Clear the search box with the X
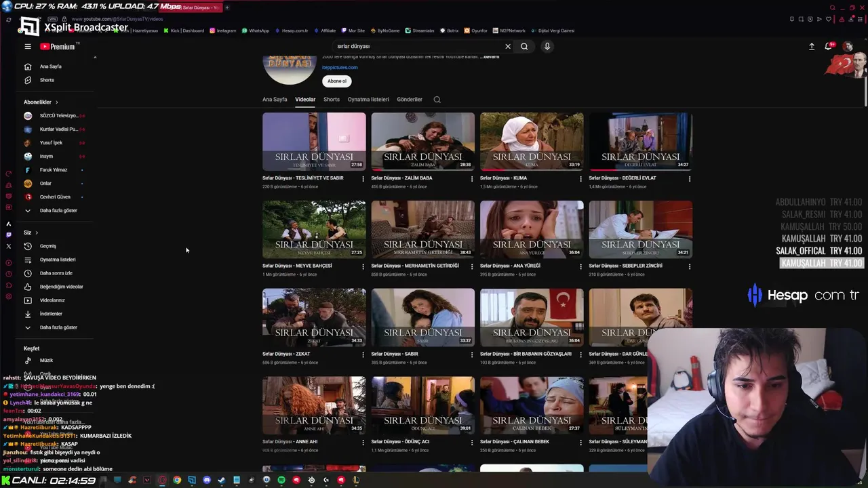Screen dimensions: 868x488 click(507, 46)
